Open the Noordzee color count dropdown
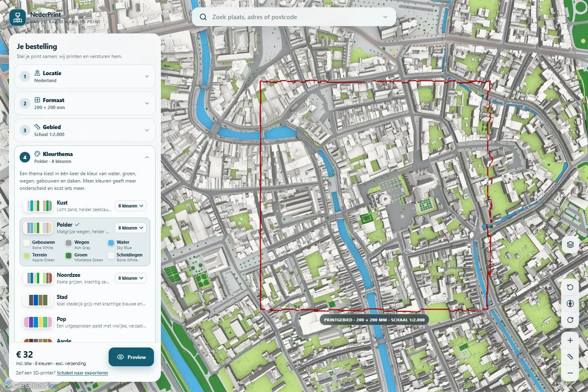The width and height of the screenshot is (588, 392). click(131, 278)
